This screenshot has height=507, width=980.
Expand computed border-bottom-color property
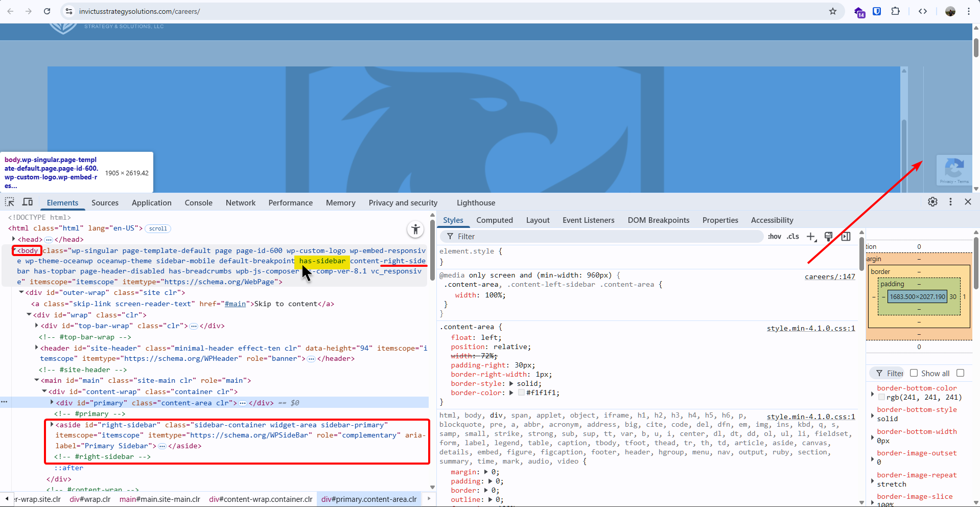coord(872,393)
